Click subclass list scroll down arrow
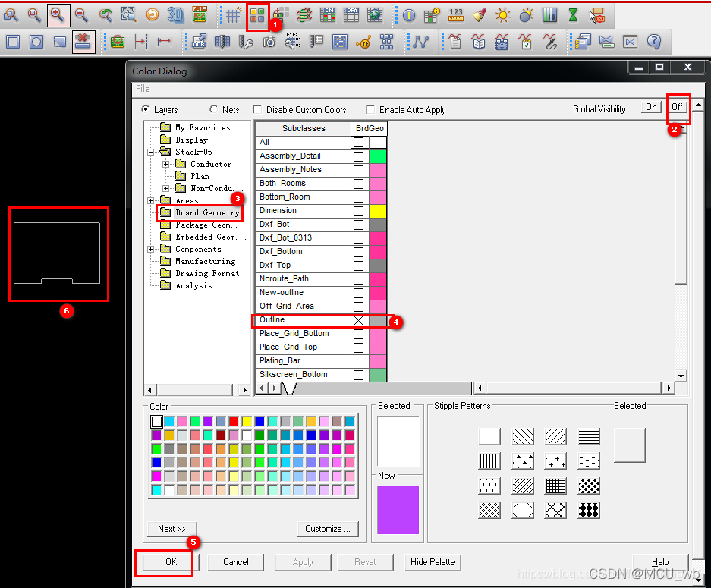 [681, 376]
